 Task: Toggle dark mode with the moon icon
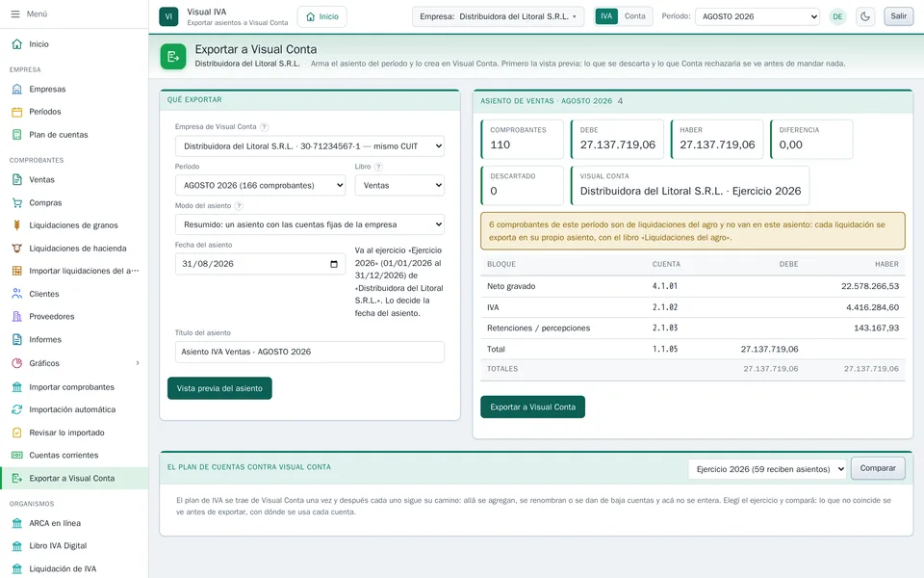coord(865,16)
